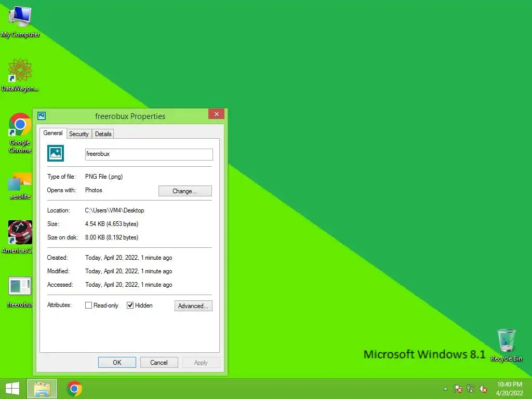The image size is (532, 399).
Task: Open the Action Center flag icon
Action: [458, 389]
